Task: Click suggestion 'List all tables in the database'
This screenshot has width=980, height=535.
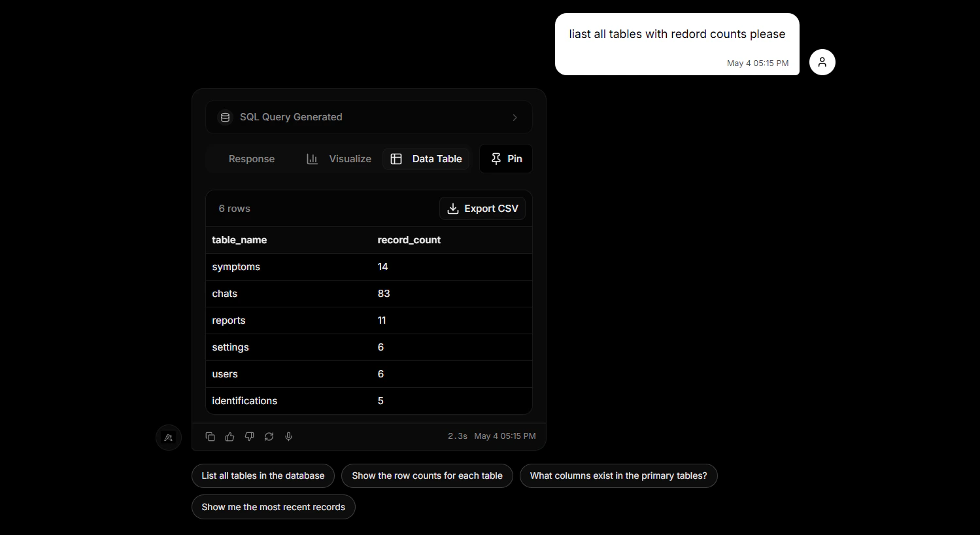Action: point(263,475)
